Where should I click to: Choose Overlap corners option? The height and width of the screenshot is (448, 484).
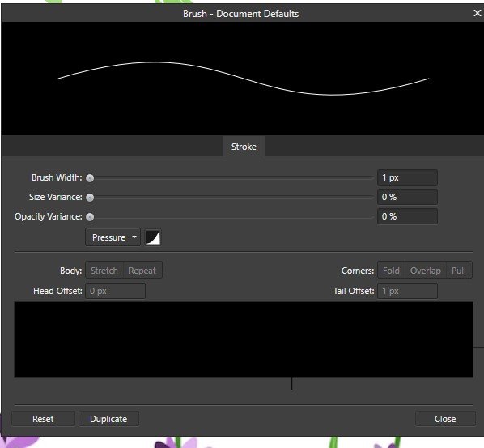tap(426, 271)
